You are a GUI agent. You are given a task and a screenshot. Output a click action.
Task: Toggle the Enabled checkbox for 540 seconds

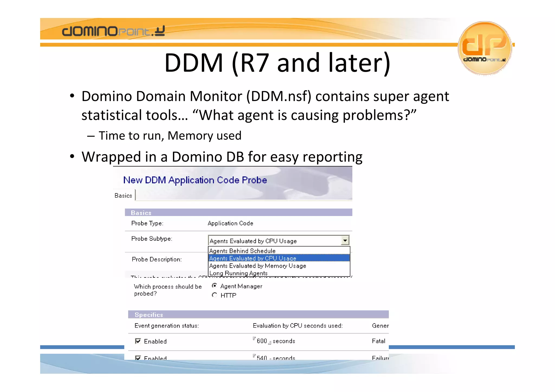(x=138, y=358)
